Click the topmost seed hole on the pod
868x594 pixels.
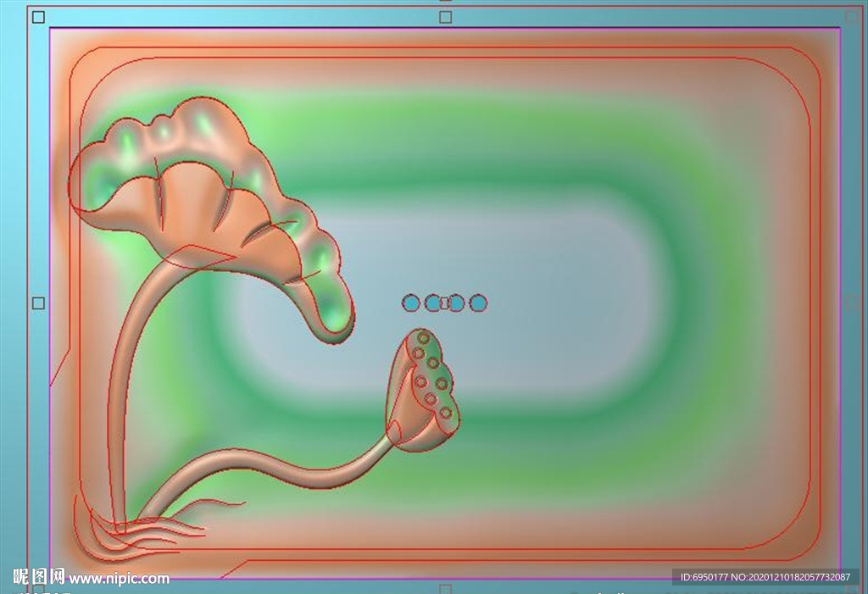(x=423, y=338)
